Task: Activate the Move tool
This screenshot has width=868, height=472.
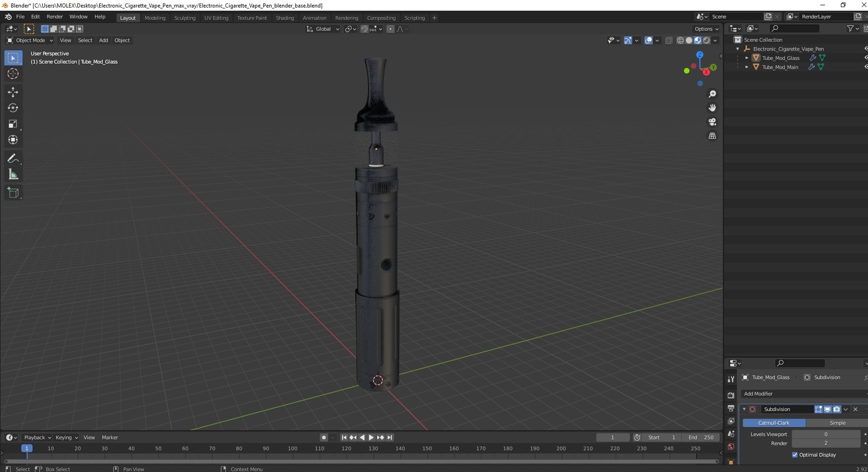Action: (13, 92)
